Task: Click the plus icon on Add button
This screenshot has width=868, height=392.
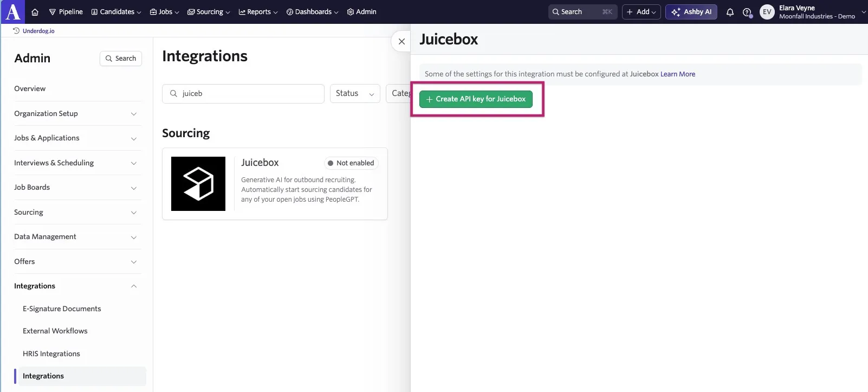Action: pos(630,12)
